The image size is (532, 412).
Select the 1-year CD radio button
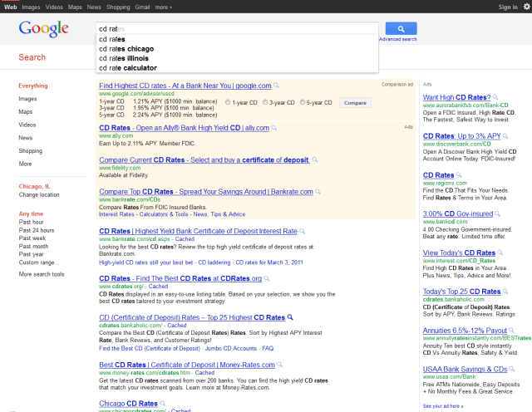coord(228,102)
